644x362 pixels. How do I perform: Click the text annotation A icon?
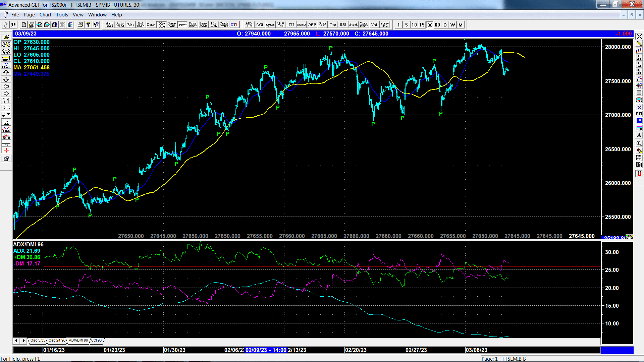639,135
